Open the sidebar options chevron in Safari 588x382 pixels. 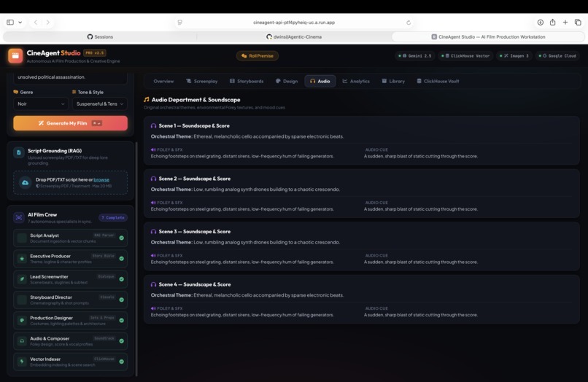(20, 23)
